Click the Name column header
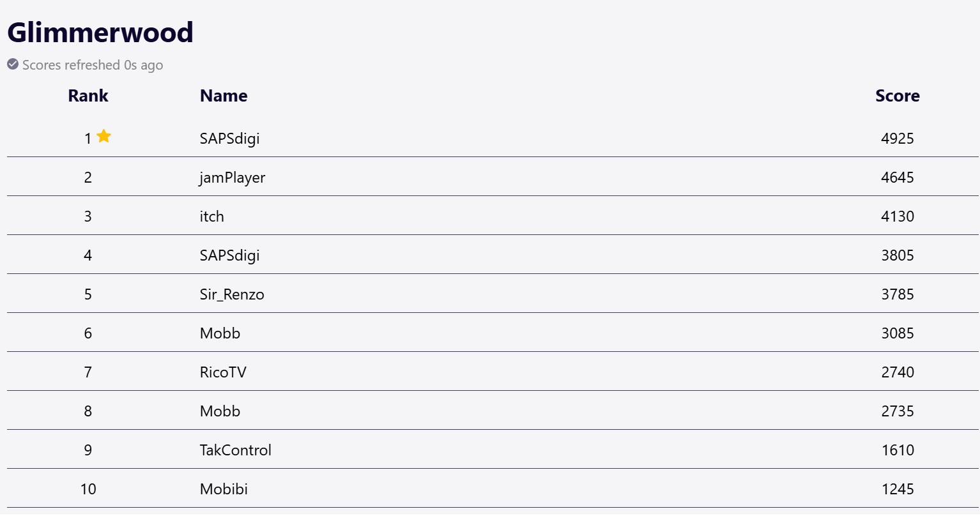This screenshot has width=980, height=516. tap(224, 96)
